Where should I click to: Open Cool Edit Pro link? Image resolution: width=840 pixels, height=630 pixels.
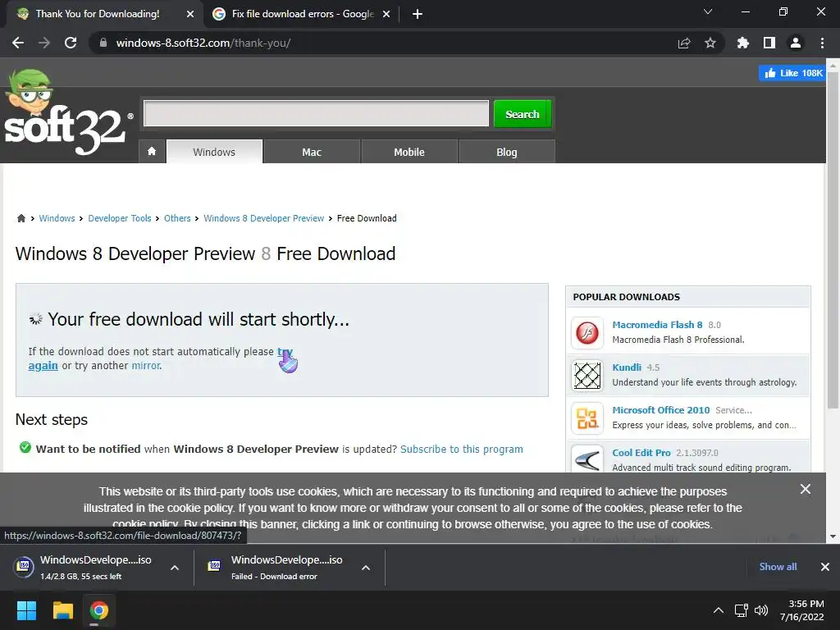[x=641, y=453]
